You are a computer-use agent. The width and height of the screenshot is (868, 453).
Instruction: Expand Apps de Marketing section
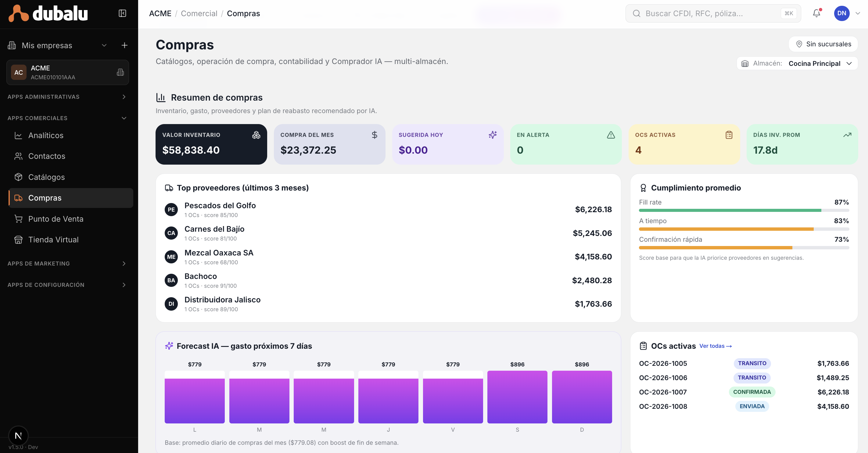[67, 263]
